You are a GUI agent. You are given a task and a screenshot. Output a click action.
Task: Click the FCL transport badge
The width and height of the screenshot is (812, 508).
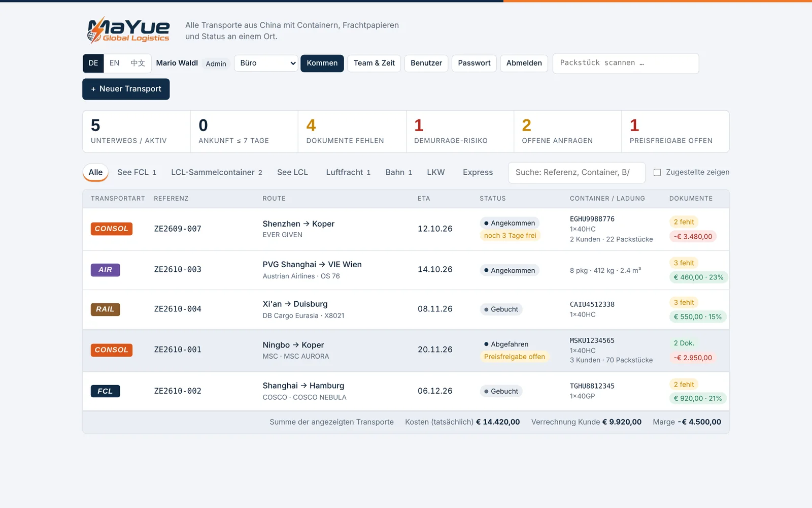(105, 391)
